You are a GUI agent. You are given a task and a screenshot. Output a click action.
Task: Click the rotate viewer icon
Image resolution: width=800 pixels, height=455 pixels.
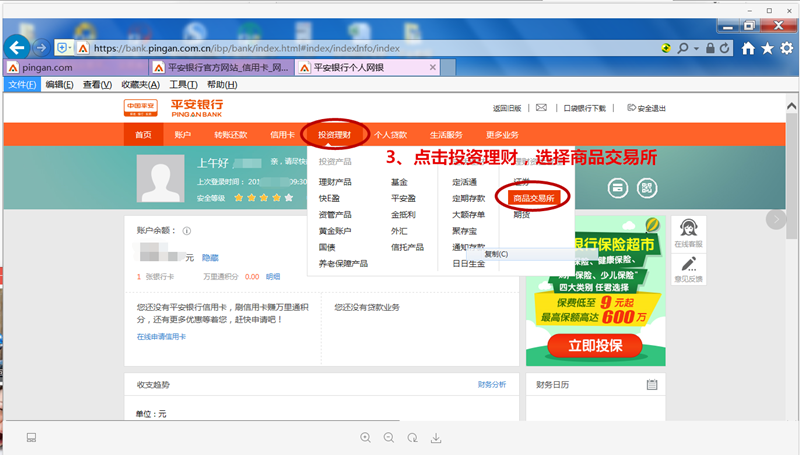[x=412, y=438]
